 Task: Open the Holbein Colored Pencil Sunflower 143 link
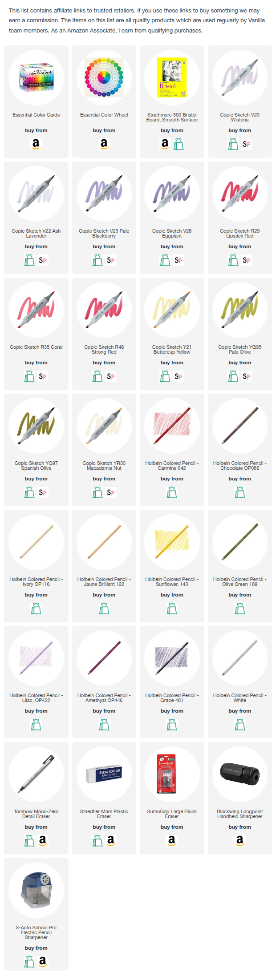172,581
